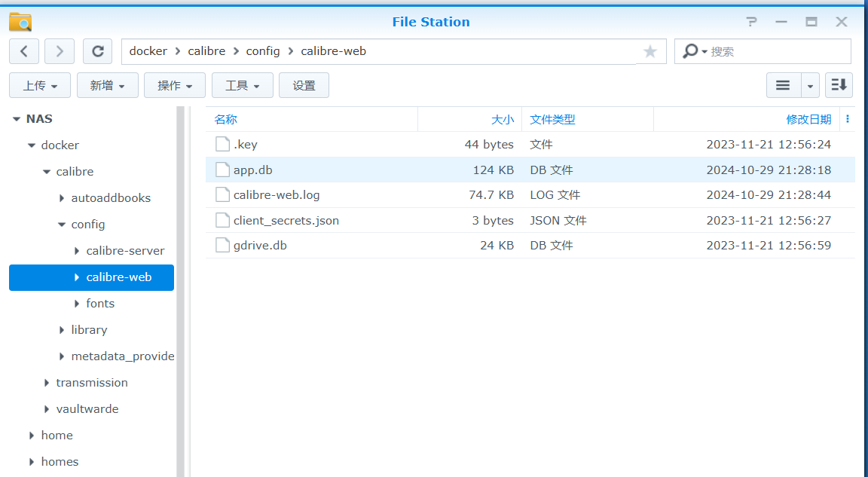The height and width of the screenshot is (477, 868).
Task: Open the 新增 create menu button
Action: click(107, 85)
